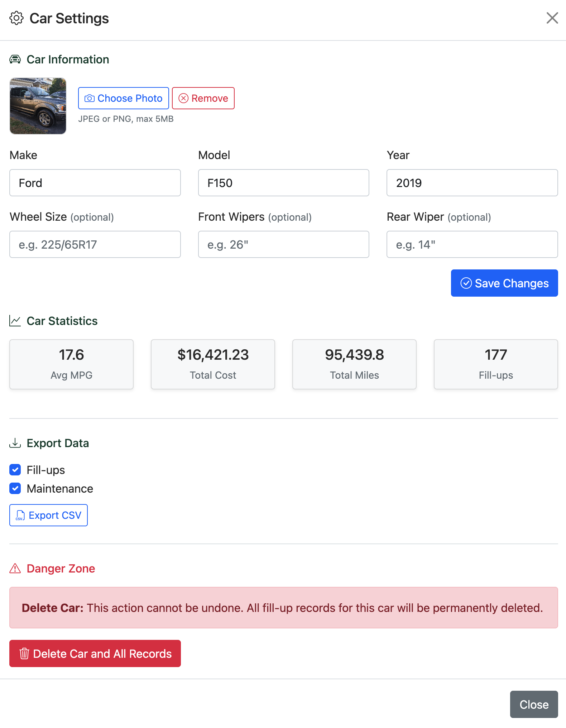Viewport: 566px width, 728px height.
Task: Click the car icon next to Car Information
Action: coord(15,59)
